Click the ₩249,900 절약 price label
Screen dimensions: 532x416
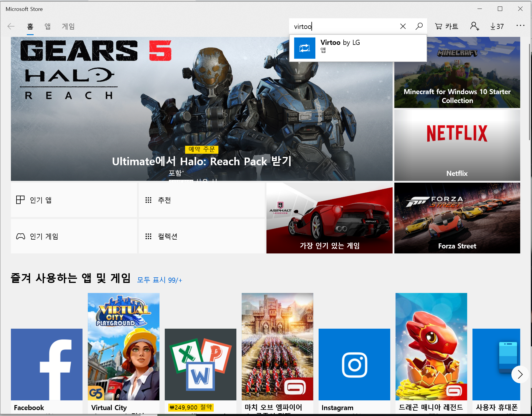pos(191,407)
